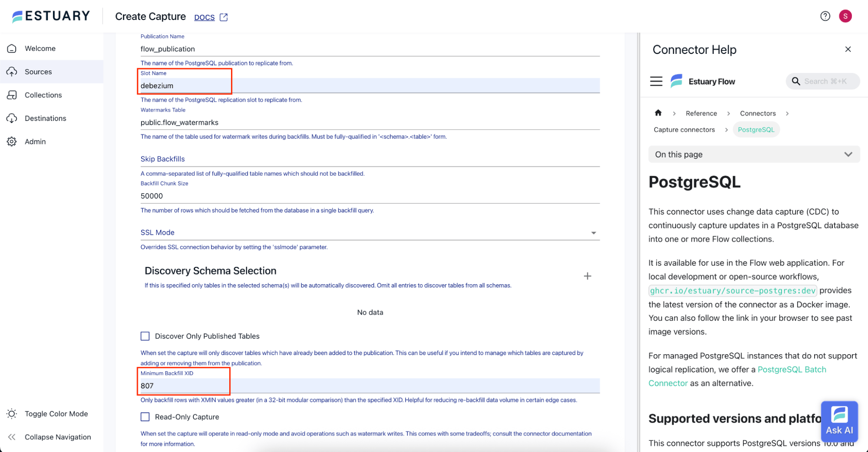Click the Slot Name field

coord(370,86)
